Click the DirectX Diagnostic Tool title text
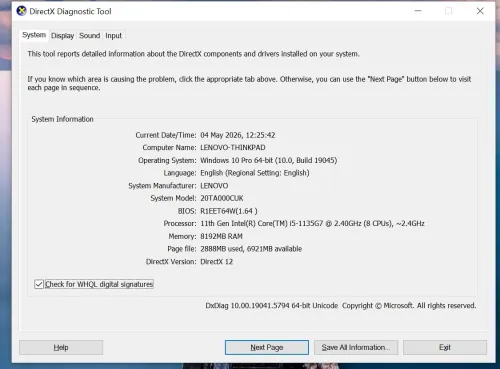Screen dimensions: 500x369 pos(70,11)
